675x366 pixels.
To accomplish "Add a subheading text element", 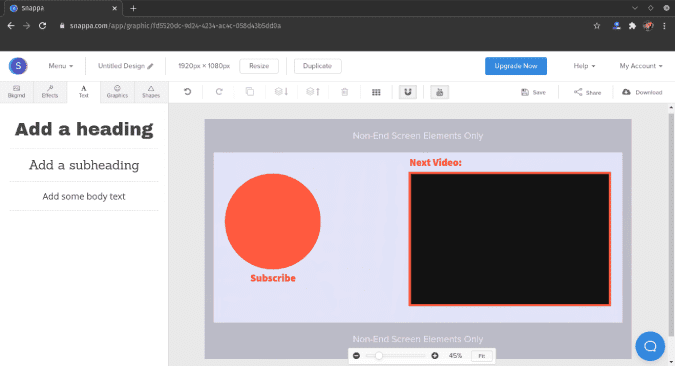I will point(84,165).
